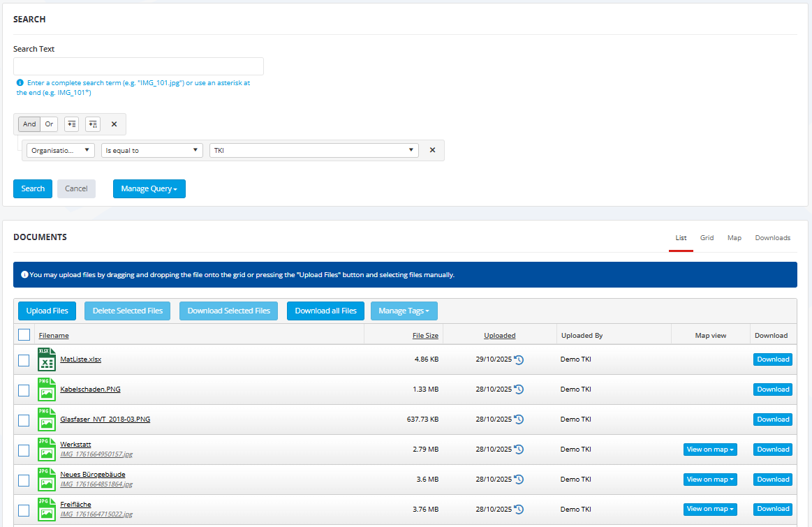This screenshot has height=527, width=812.
Task: Open the Manage Query dropdown
Action: point(149,188)
